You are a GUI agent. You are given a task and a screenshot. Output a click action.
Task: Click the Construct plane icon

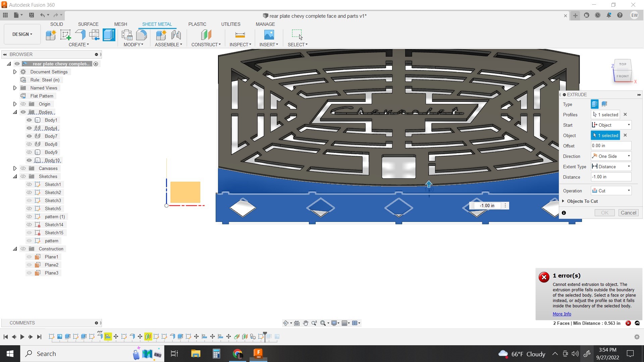click(x=206, y=35)
